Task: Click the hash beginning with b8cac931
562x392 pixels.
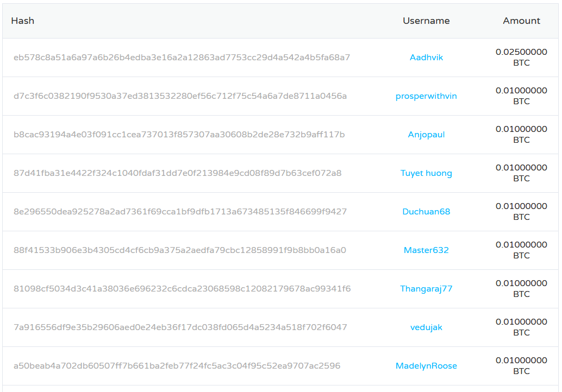Action: 179,135
